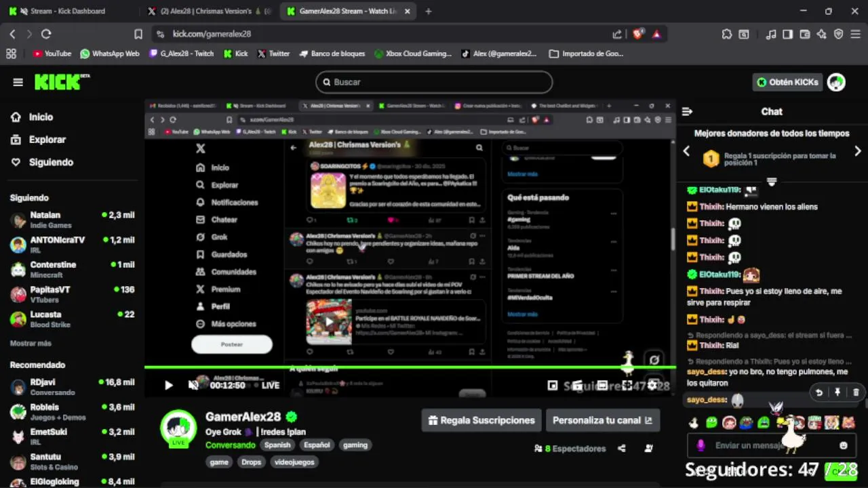Share the channel via share icon
The image size is (868, 488).
pos(622,448)
